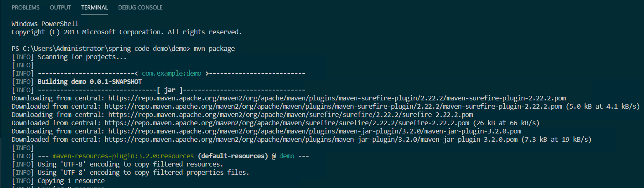Viewport: 644px width, 188px height.
Task: Click the 'Windows PowerShell' header line
Action: [x=45, y=24]
